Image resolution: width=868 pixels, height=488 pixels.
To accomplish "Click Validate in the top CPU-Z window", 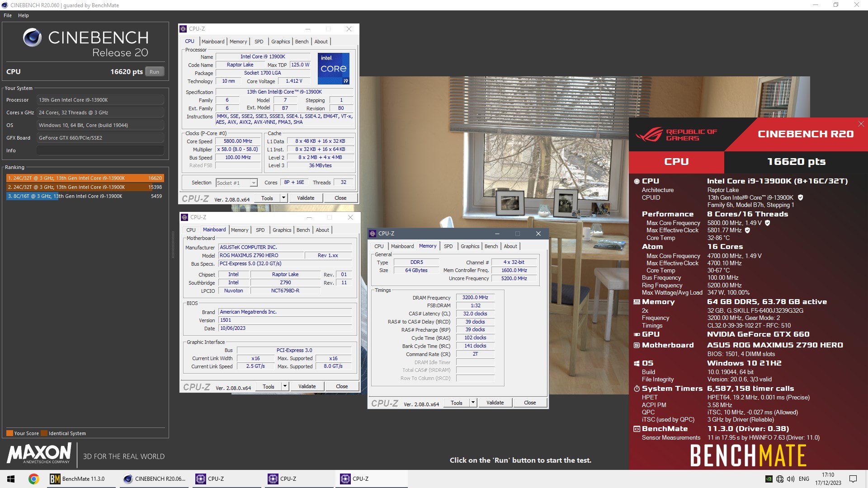I will tap(306, 198).
